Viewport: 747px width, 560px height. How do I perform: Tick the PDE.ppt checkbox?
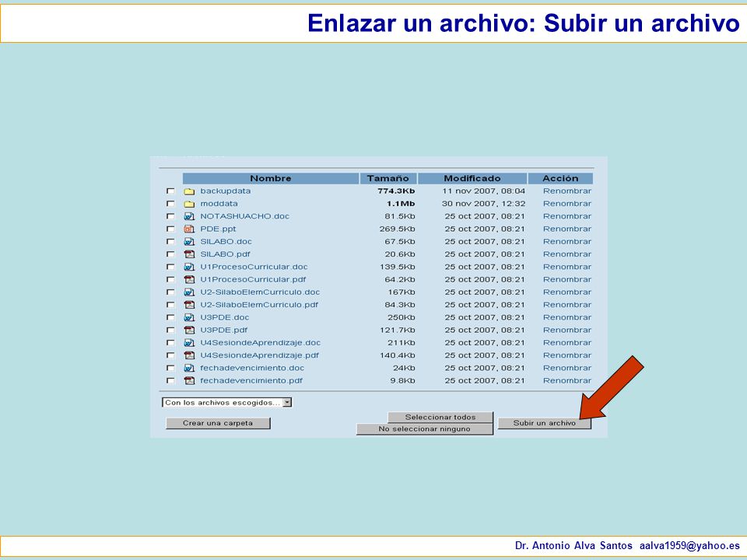[x=170, y=229]
